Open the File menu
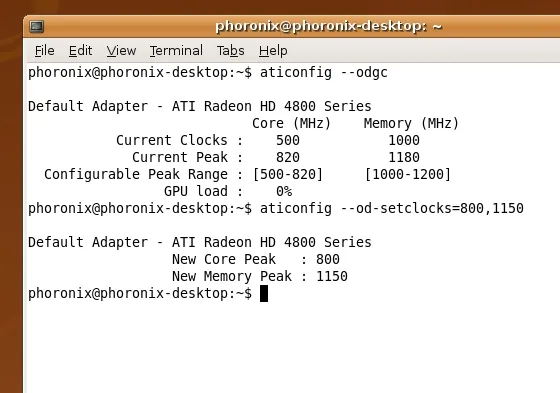The width and height of the screenshot is (560, 393). click(x=45, y=51)
